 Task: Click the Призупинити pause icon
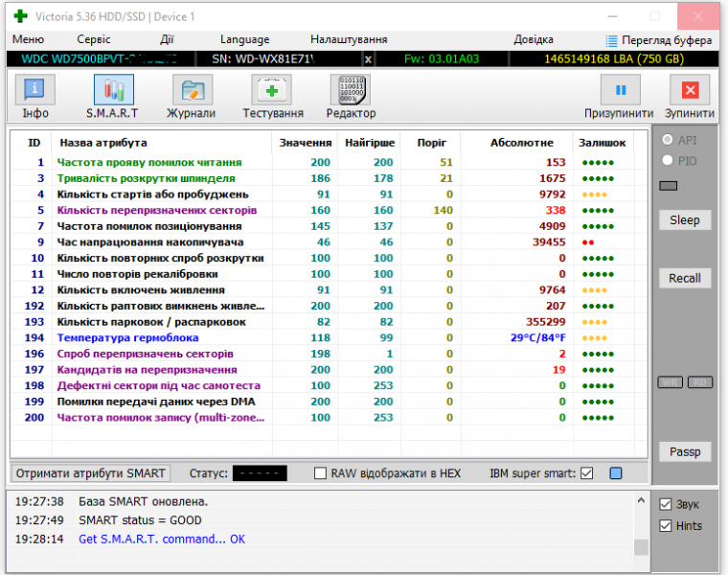620,91
